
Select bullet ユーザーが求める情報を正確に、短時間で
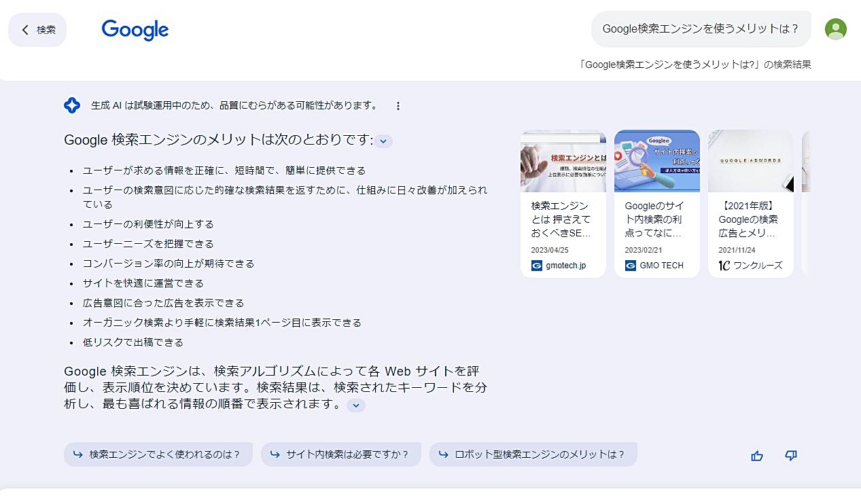[224, 170]
